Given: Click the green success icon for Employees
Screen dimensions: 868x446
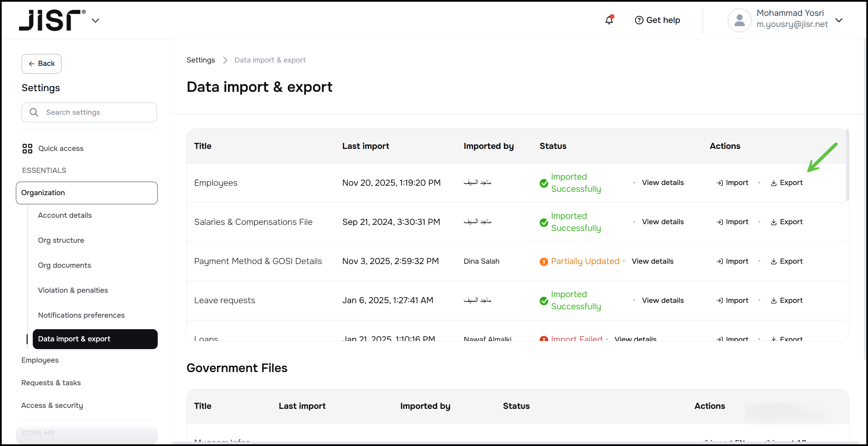Looking at the screenshot, I should [x=544, y=183].
